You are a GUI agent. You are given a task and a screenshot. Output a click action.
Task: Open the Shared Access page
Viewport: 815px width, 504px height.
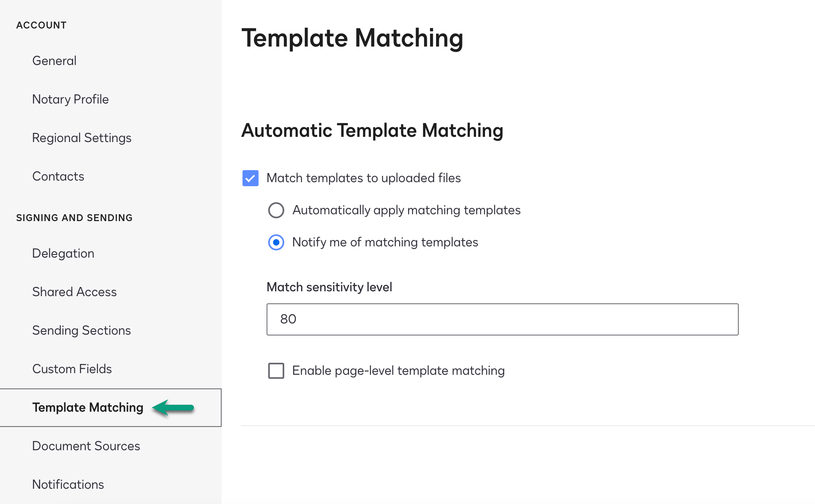(74, 292)
